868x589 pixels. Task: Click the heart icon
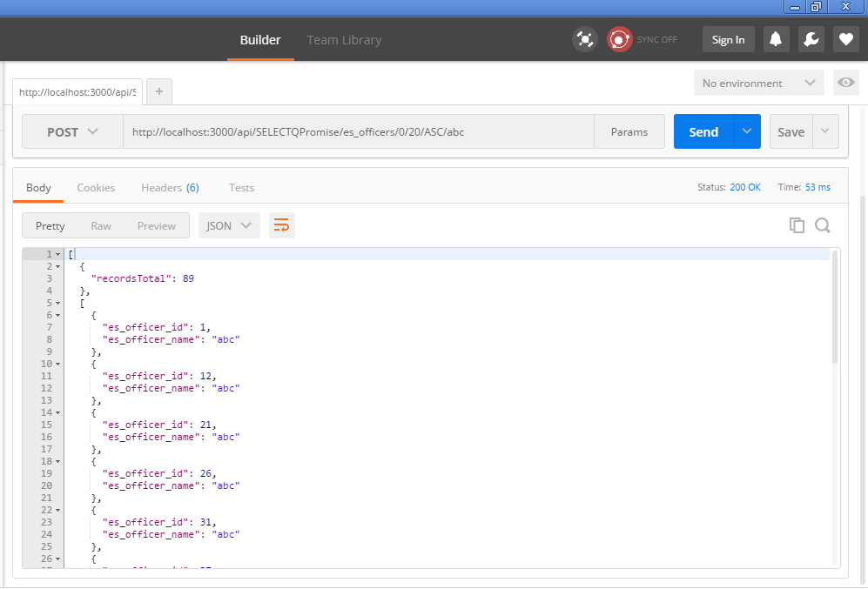point(846,39)
